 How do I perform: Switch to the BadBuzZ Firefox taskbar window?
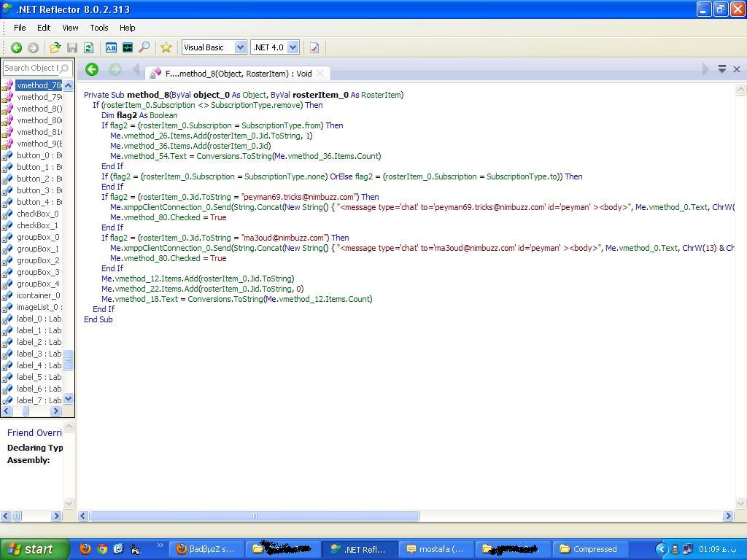(207, 549)
